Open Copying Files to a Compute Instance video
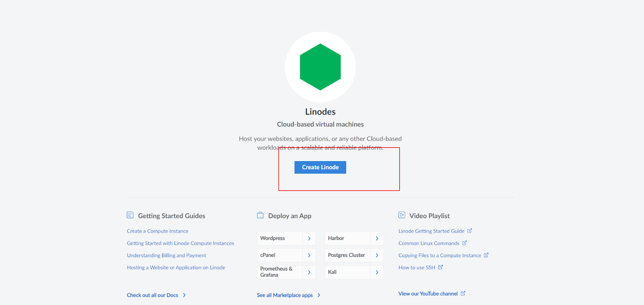The width and height of the screenshot is (644, 305). click(x=440, y=255)
